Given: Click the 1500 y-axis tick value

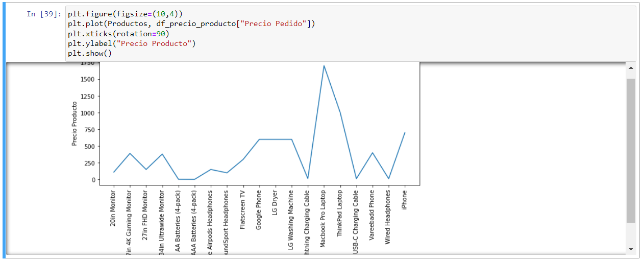Looking at the screenshot, I should [x=87, y=80].
